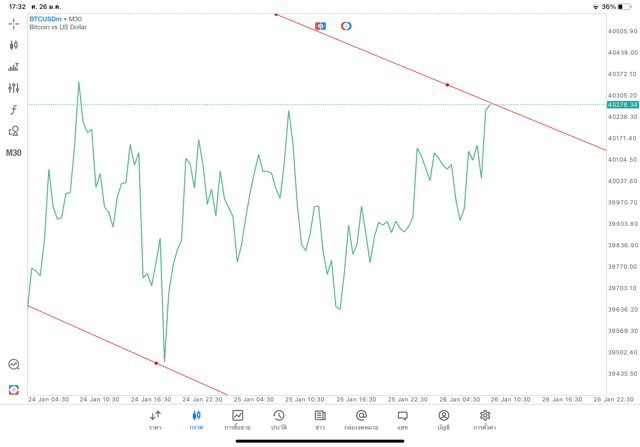Open chart settings sliders icon
The width and height of the screenshot is (640, 447).
tap(14, 88)
